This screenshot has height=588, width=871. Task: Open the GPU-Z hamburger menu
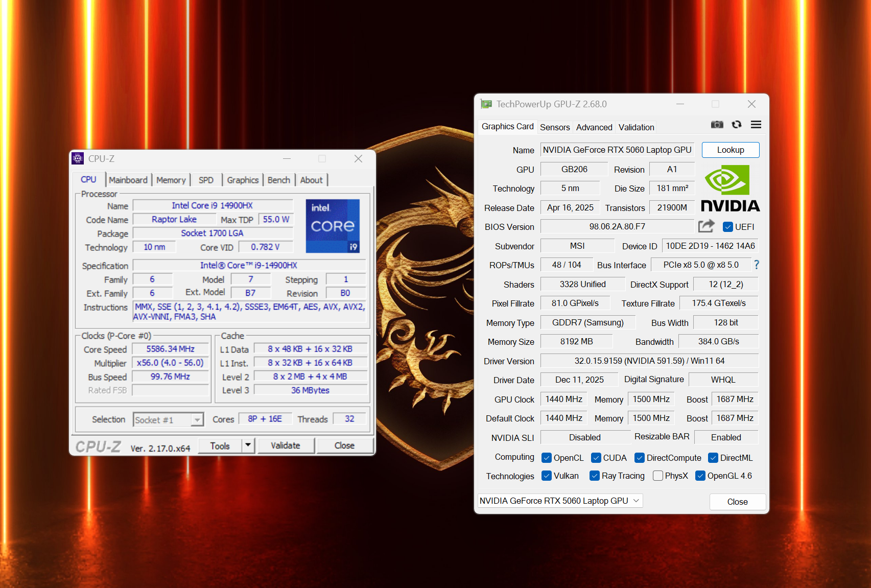756,125
